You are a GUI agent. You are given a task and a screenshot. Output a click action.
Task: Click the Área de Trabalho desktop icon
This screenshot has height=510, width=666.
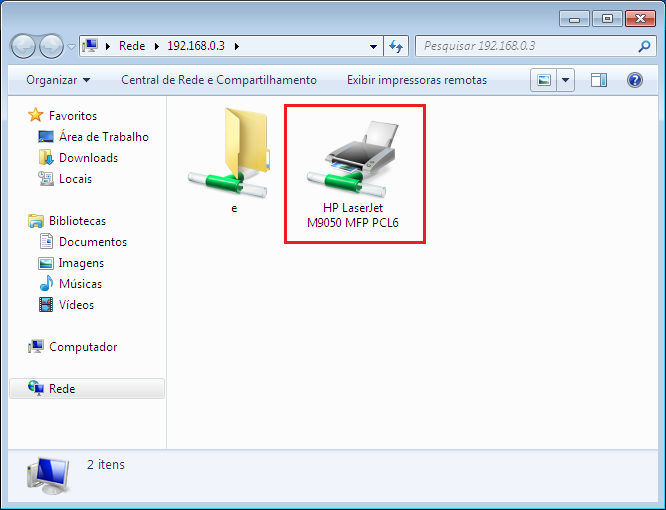46,136
